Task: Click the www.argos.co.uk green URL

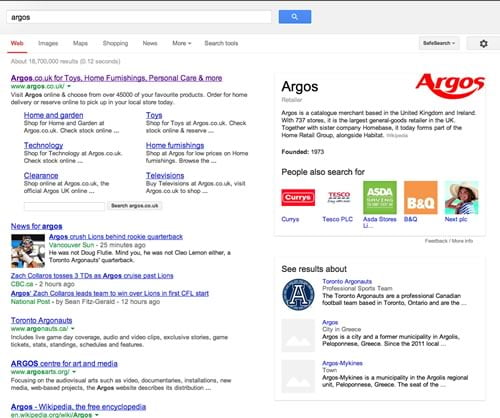Action: pos(38,86)
